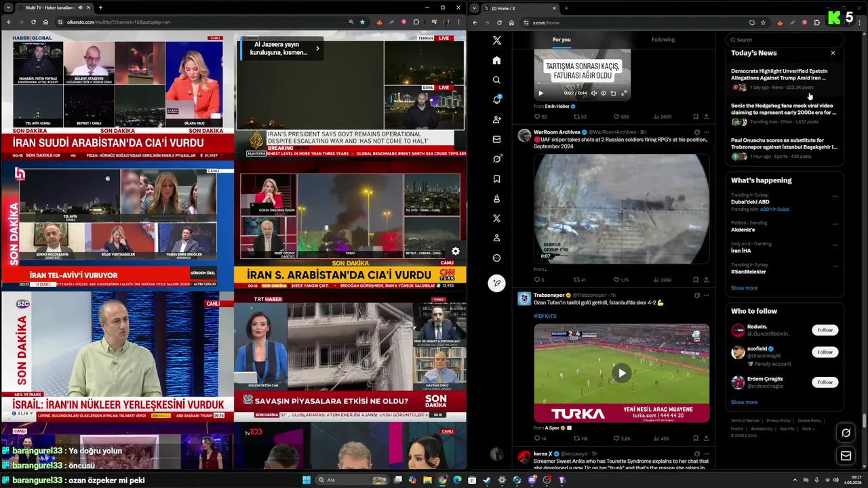868x488 pixels.
Task: Reload the olkando Multi TV page
Action: click(x=34, y=22)
